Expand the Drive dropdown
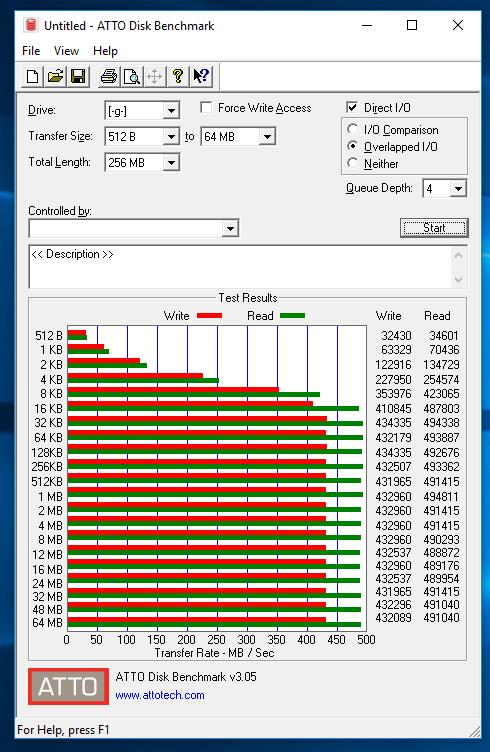490x752 pixels. pos(171,111)
